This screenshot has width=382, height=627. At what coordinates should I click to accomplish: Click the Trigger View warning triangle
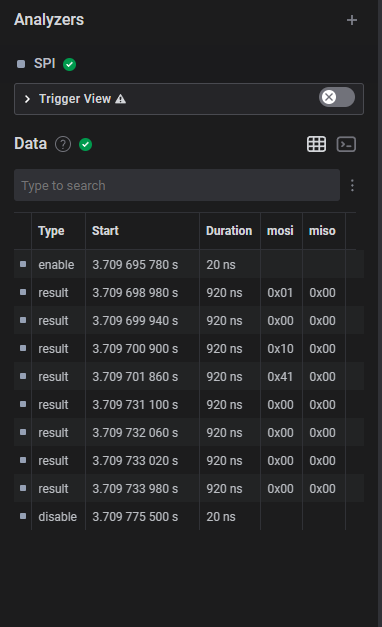pyautogui.click(x=120, y=99)
